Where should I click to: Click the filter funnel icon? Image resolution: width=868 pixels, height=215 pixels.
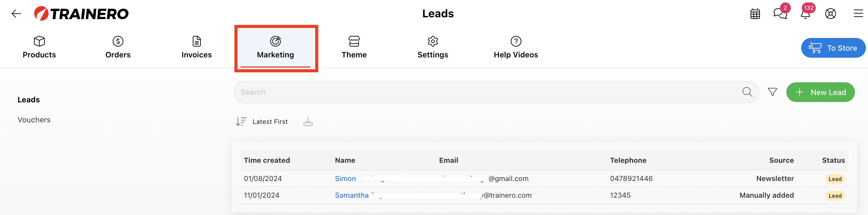[773, 92]
